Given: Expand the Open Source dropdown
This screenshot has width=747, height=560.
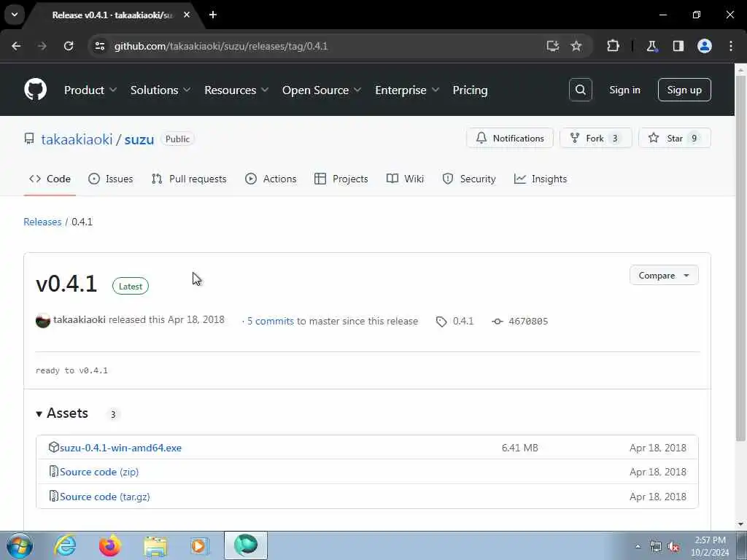Looking at the screenshot, I should [x=322, y=90].
